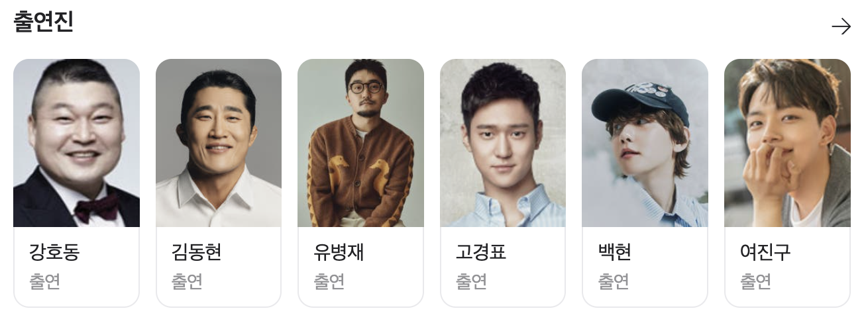Open the photo above the 강호동 caption

76,143
